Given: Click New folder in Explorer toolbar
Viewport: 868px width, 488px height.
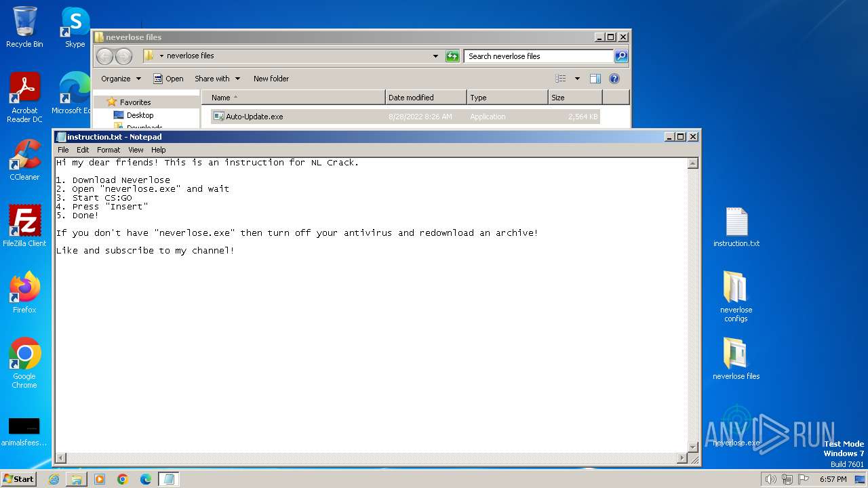Looking at the screenshot, I should click(271, 79).
